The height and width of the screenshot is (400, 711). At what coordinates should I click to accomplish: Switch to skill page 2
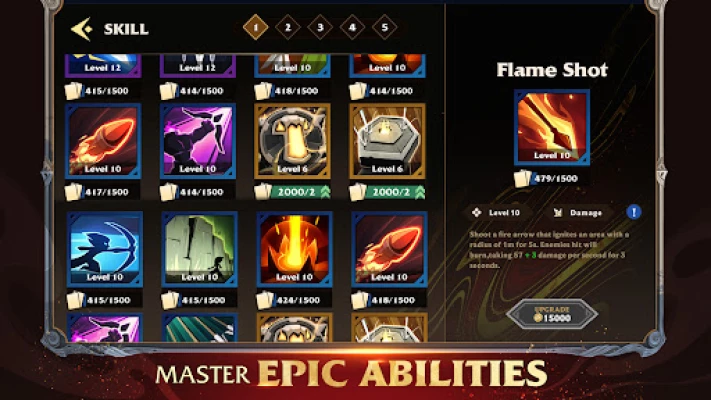click(x=287, y=27)
